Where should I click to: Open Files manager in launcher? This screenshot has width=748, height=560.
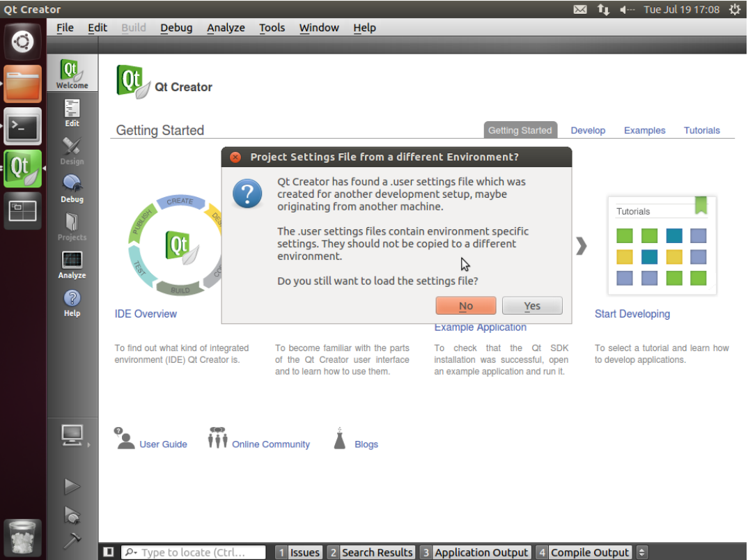[22, 84]
